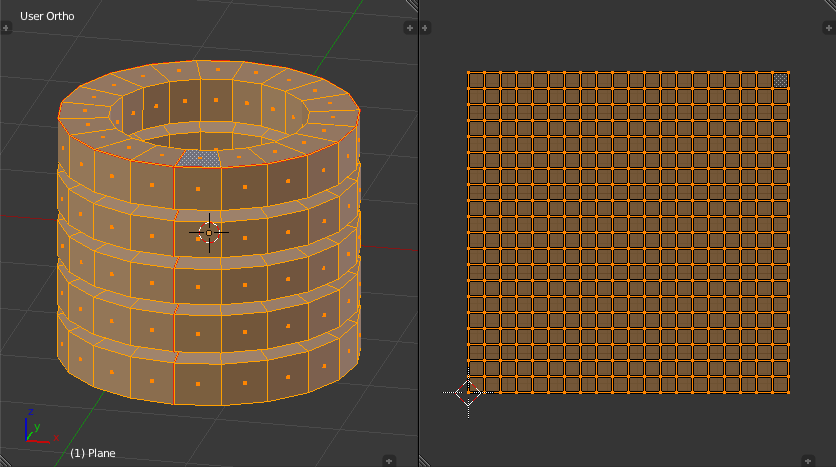The width and height of the screenshot is (836, 467).
Task: Open the 3D viewport properties region plus icon
Action: [409, 28]
